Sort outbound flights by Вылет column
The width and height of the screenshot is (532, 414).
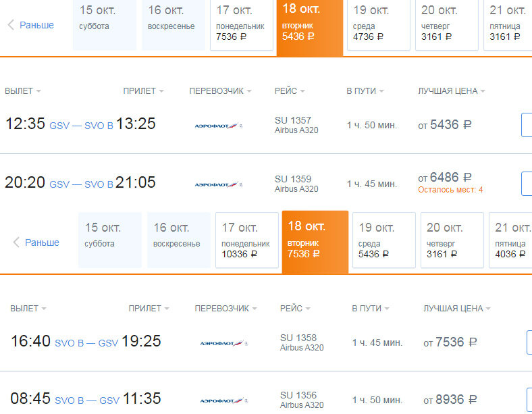click(22, 91)
